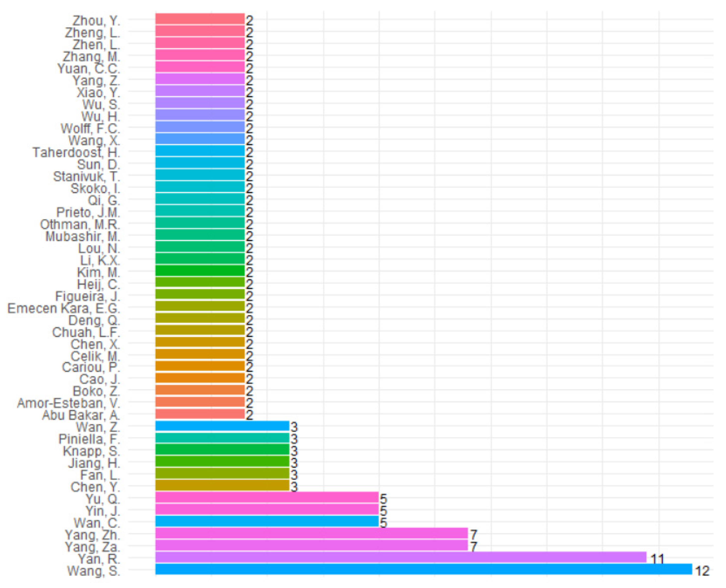Click the blue bar for Wang, S.
The height and width of the screenshot is (588, 726).
(x=423, y=569)
